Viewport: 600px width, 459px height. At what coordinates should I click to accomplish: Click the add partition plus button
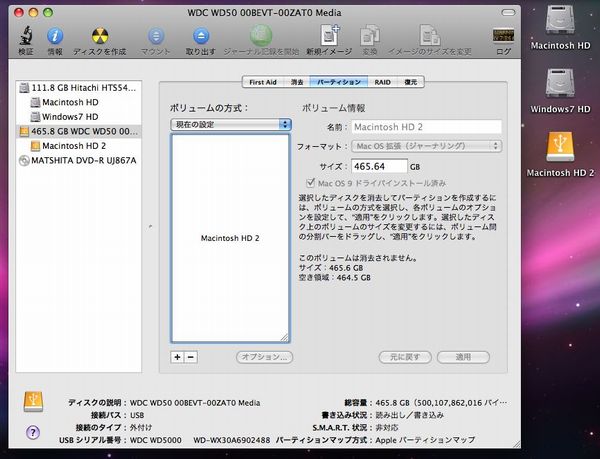coord(177,357)
